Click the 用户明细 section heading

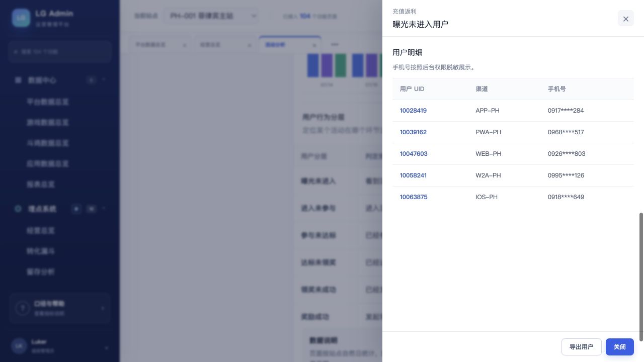pos(408,52)
